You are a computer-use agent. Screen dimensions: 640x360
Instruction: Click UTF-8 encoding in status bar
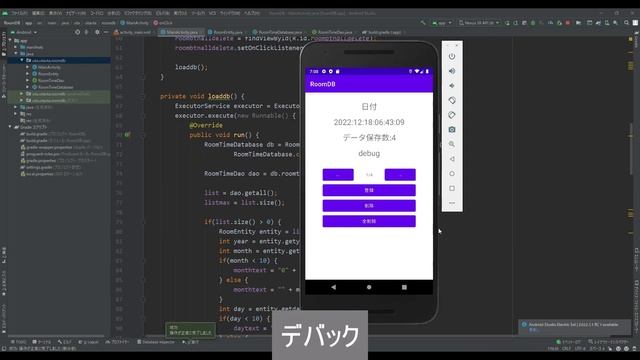pyautogui.click(x=580, y=349)
